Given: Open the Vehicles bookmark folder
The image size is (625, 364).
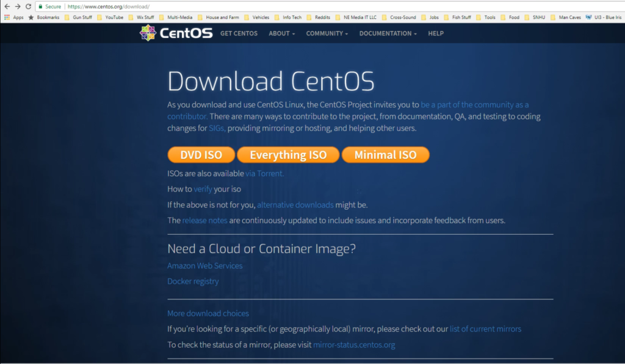Looking at the screenshot, I should [x=257, y=17].
